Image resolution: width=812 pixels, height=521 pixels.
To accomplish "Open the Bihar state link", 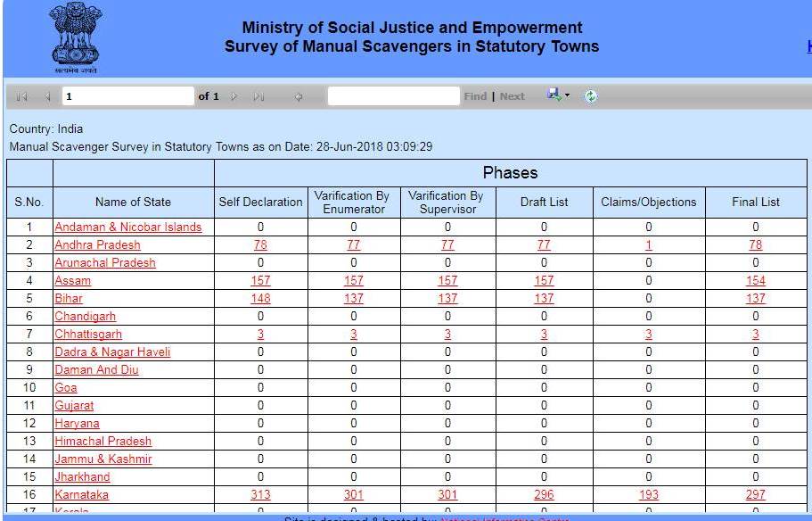I will coord(69,299).
